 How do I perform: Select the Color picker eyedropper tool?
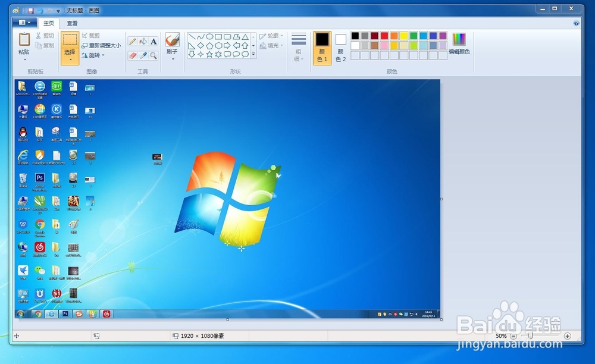(x=143, y=55)
